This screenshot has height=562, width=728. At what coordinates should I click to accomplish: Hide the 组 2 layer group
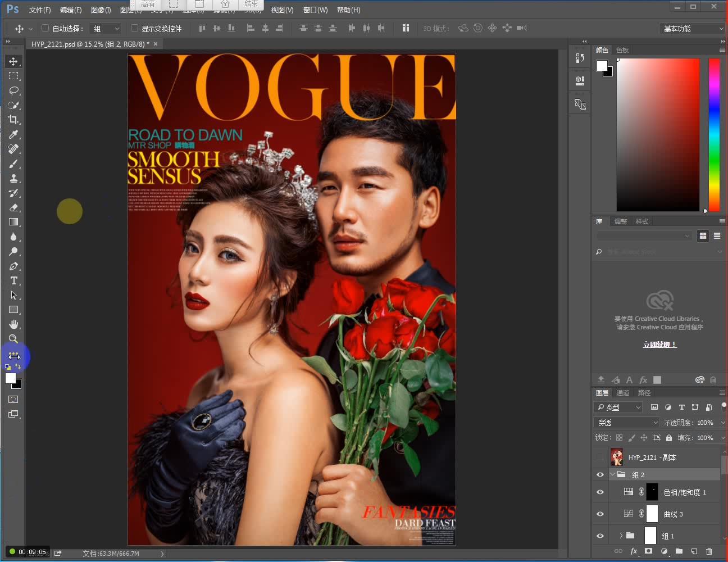click(x=600, y=475)
